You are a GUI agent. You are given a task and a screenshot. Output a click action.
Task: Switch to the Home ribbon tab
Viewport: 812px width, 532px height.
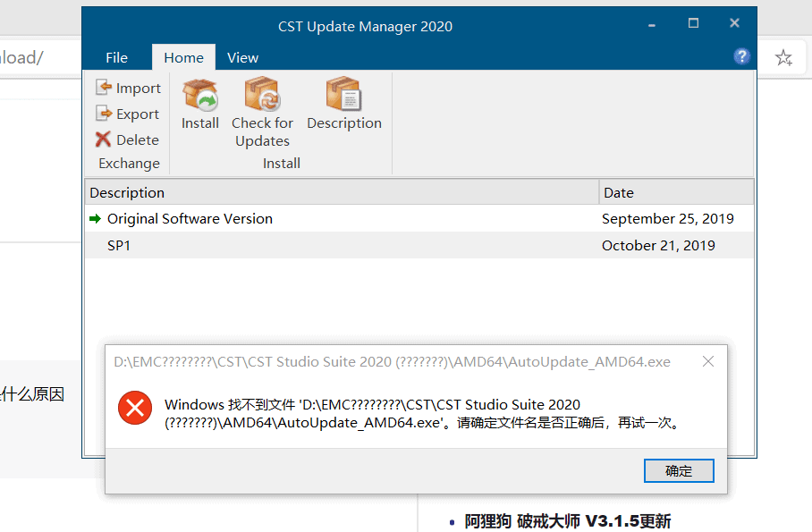[184, 57]
